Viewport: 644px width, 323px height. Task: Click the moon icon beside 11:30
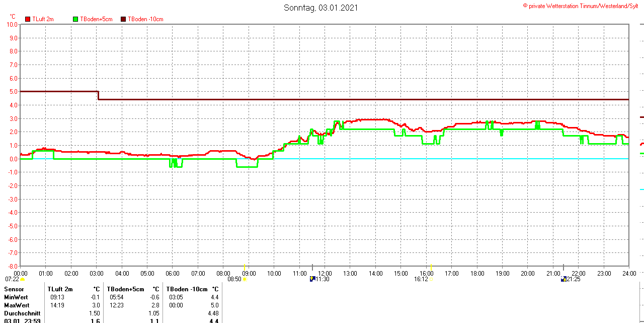[x=312, y=279]
